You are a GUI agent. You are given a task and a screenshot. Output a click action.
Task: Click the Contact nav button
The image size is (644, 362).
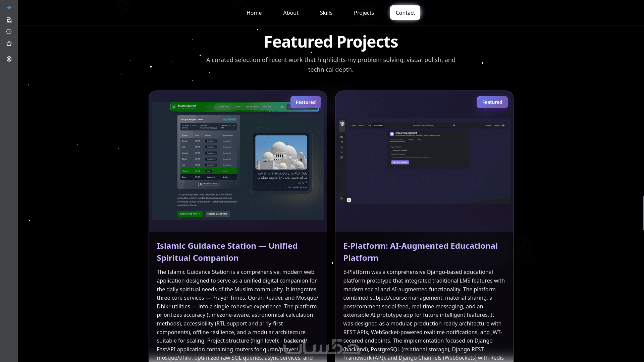(x=405, y=13)
